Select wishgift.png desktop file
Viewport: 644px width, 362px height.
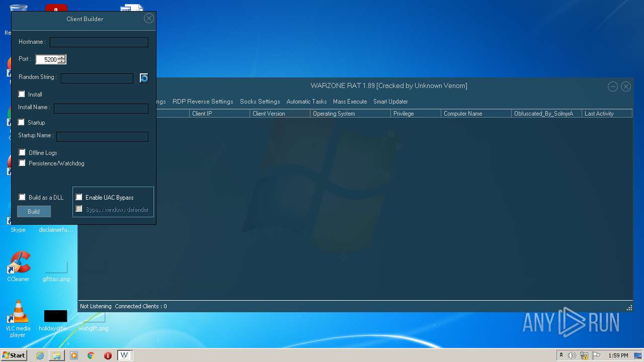click(93, 322)
